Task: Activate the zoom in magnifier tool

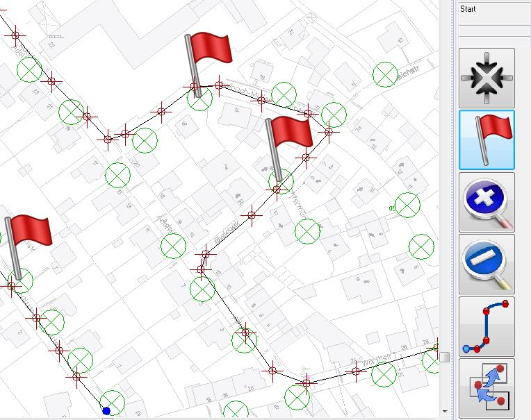Action: (487, 202)
